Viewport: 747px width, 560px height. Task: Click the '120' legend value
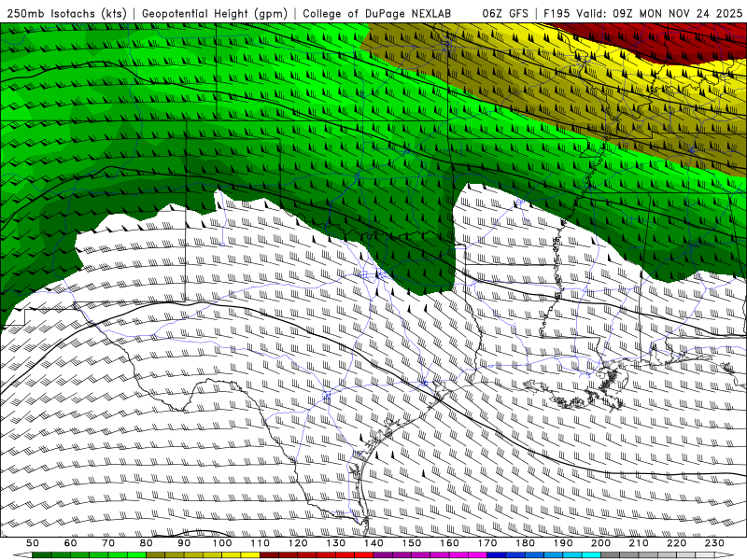[x=298, y=543]
